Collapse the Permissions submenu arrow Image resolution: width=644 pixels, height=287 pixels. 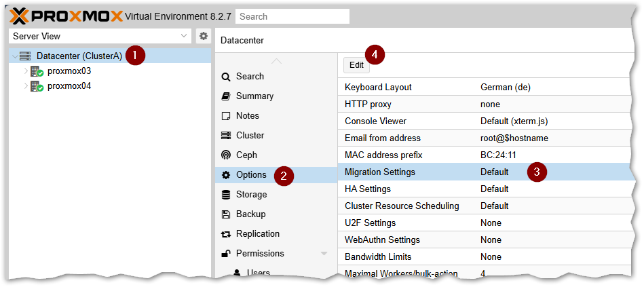(x=324, y=254)
